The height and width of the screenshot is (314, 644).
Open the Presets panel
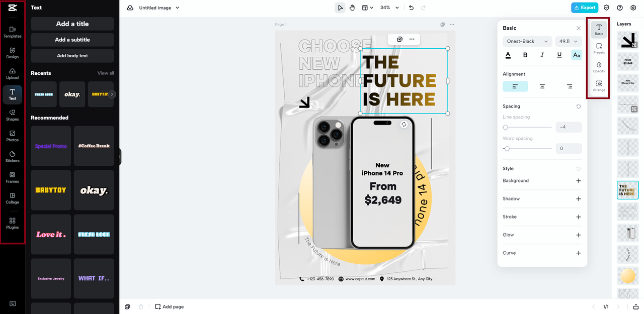[x=599, y=48]
